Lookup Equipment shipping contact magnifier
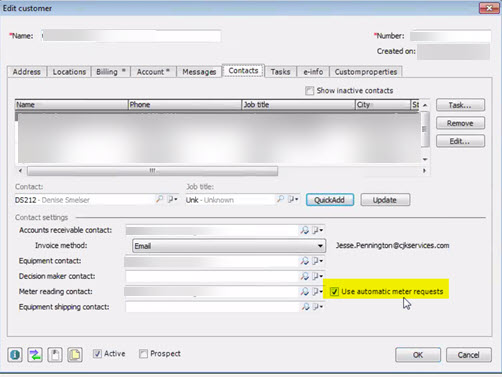502x377 pixels. (305, 307)
